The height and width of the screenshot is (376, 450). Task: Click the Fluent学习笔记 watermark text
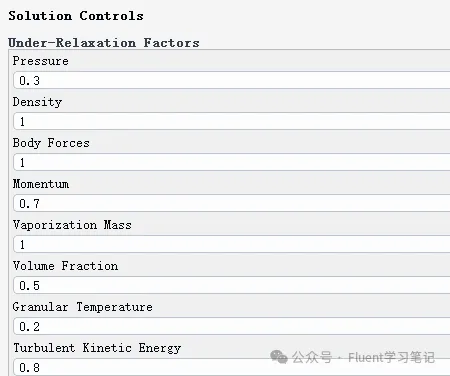pos(391,357)
